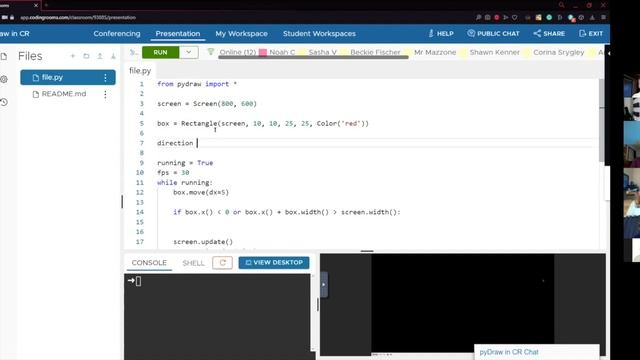The image size is (640, 360).
Task: Click the file.py editor tab
Action: (140, 71)
